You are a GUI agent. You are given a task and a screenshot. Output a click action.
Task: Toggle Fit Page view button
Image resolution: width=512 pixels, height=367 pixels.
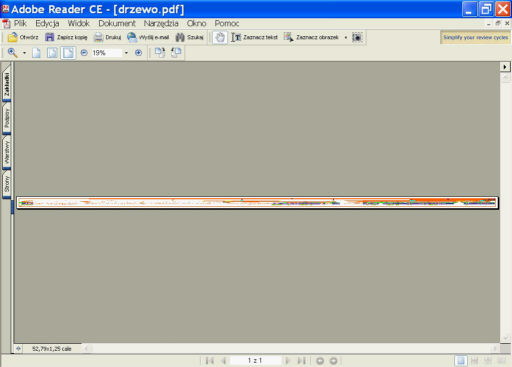(52, 53)
